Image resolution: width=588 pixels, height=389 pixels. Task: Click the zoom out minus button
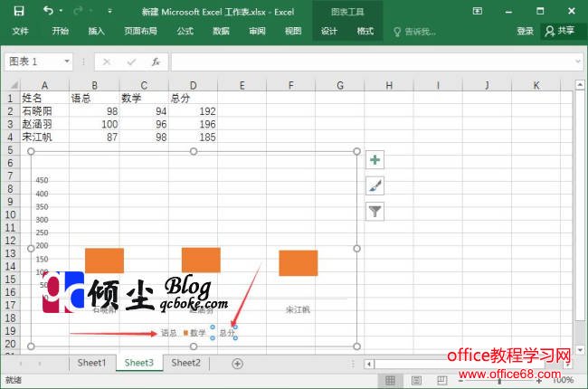point(460,381)
